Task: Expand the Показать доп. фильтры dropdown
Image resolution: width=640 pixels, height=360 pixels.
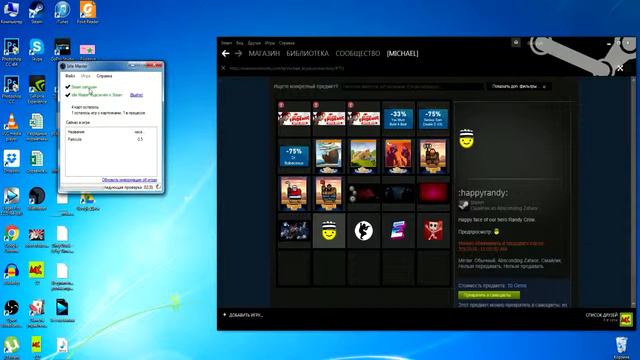Action: point(519,87)
